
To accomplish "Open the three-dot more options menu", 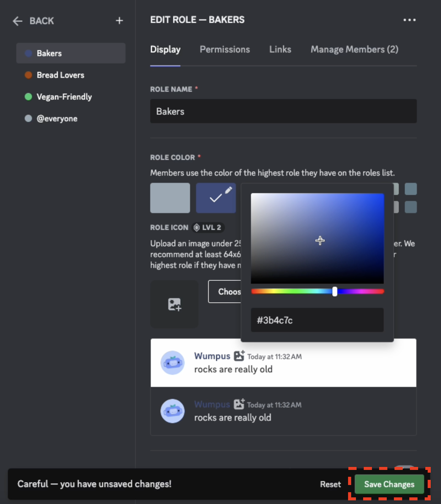I will coord(409,20).
